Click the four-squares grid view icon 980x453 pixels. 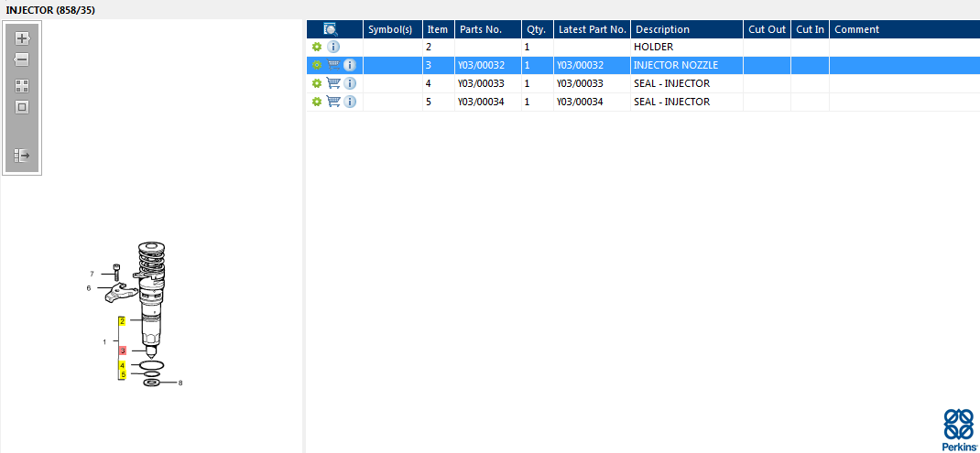point(22,86)
